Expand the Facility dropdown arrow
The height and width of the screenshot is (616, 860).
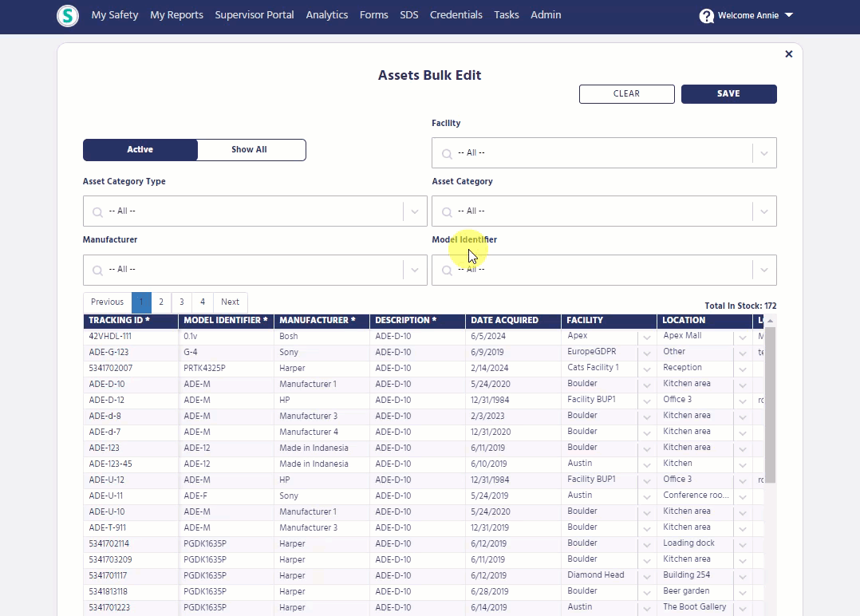pos(763,153)
